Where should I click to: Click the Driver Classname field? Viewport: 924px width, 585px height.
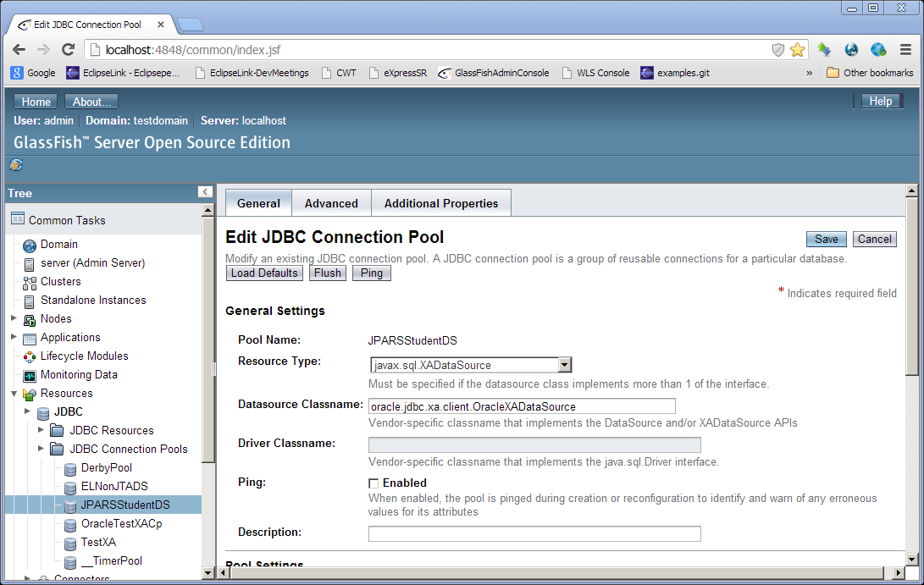click(x=534, y=444)
